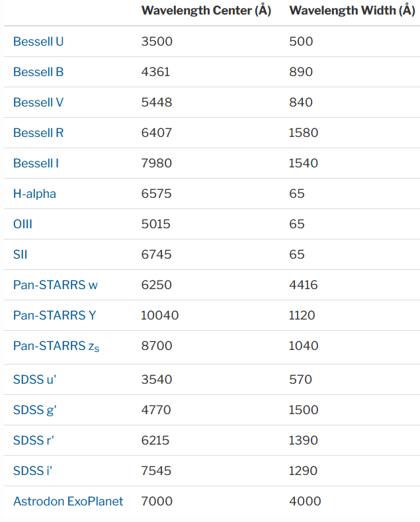Click the OIII filter link

22,224
